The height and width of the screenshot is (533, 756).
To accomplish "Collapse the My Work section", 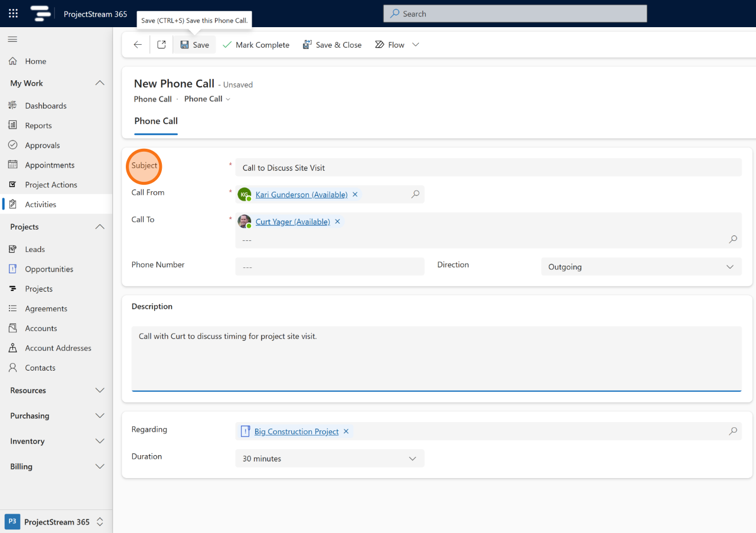I will (100, 83).
